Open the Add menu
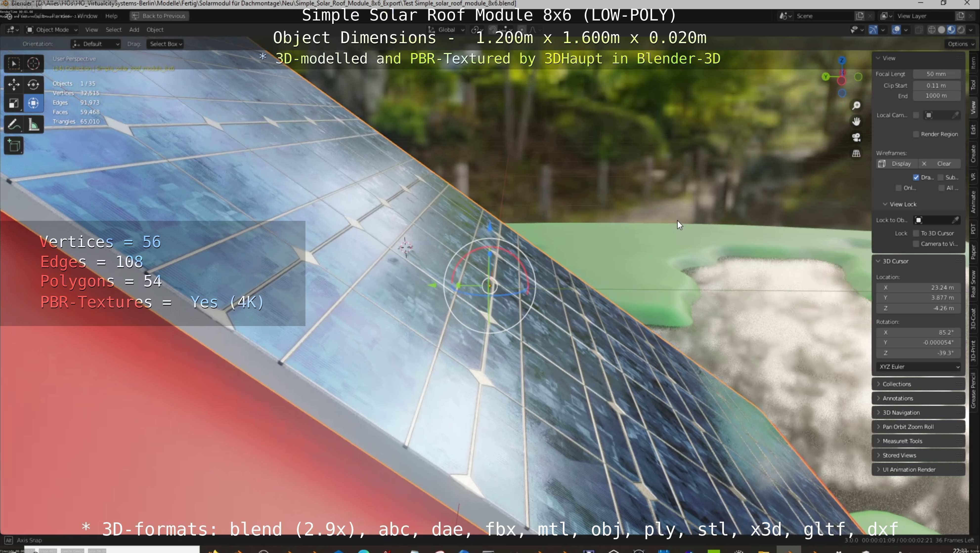Screen dimensions: 980x553 (134, 30)
